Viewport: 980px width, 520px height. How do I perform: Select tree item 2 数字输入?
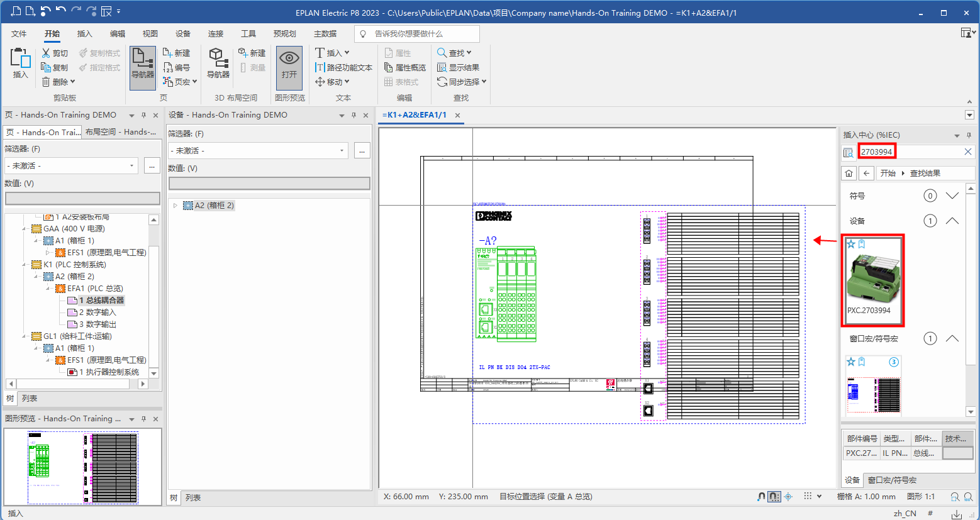97,312
